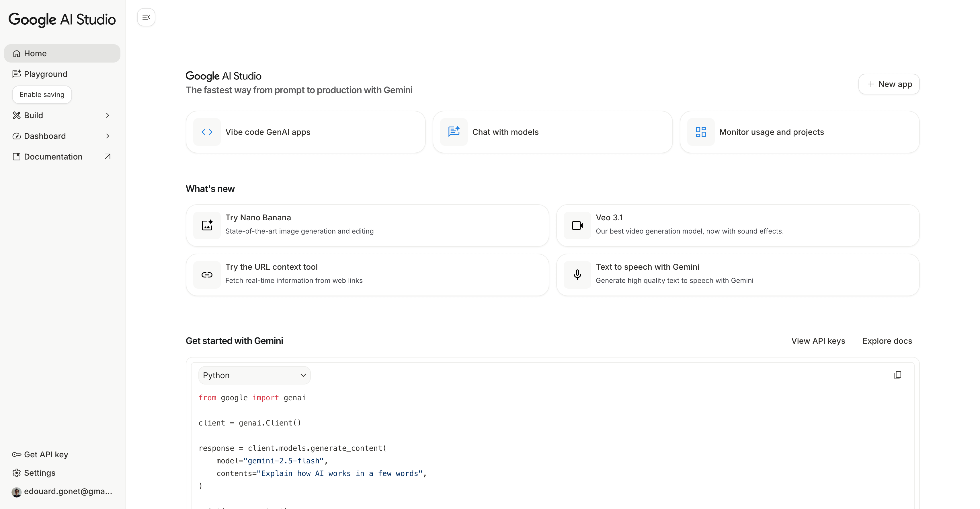Open Vibe code GenAI apps via the code icon
The height and width of the screenshot is (509, 980).
tap(207, 132)
